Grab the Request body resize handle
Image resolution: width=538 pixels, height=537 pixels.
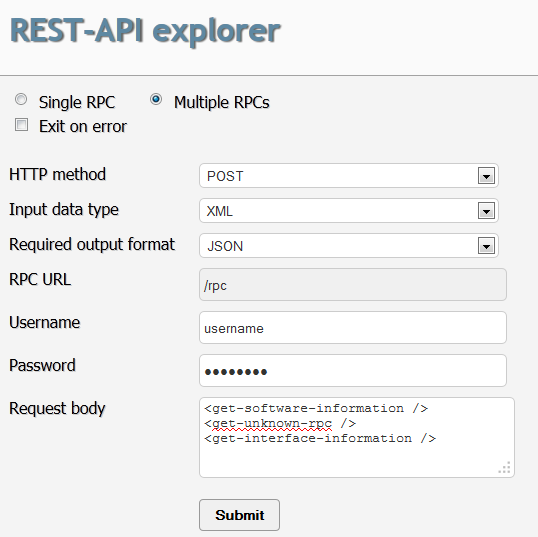tap(505, 468)
